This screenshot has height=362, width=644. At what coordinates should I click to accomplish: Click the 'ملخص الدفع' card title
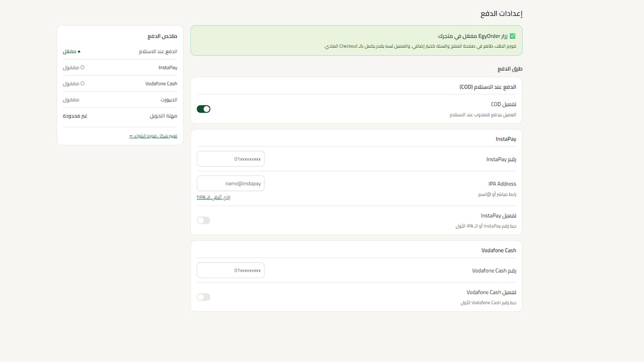point(163,36)
